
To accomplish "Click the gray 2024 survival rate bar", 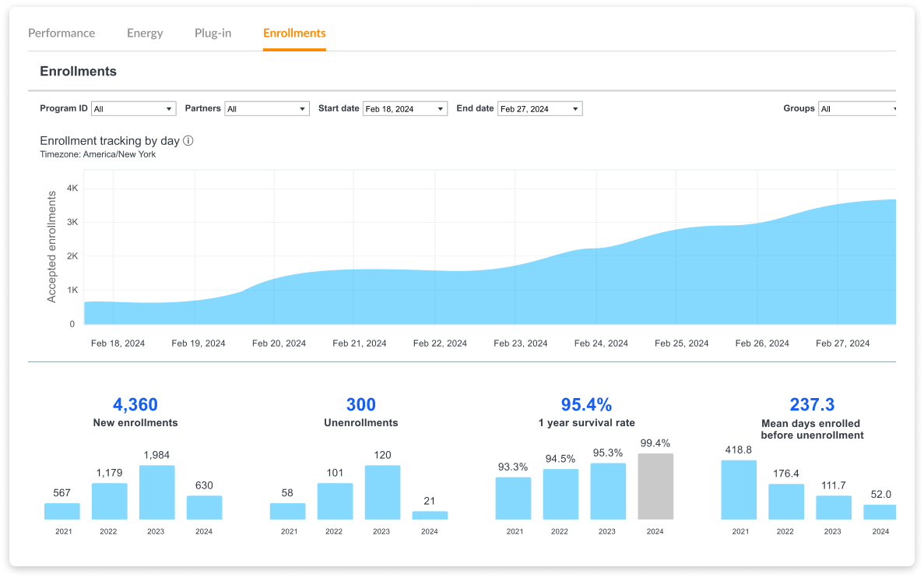I will click(x=655, y=487).
